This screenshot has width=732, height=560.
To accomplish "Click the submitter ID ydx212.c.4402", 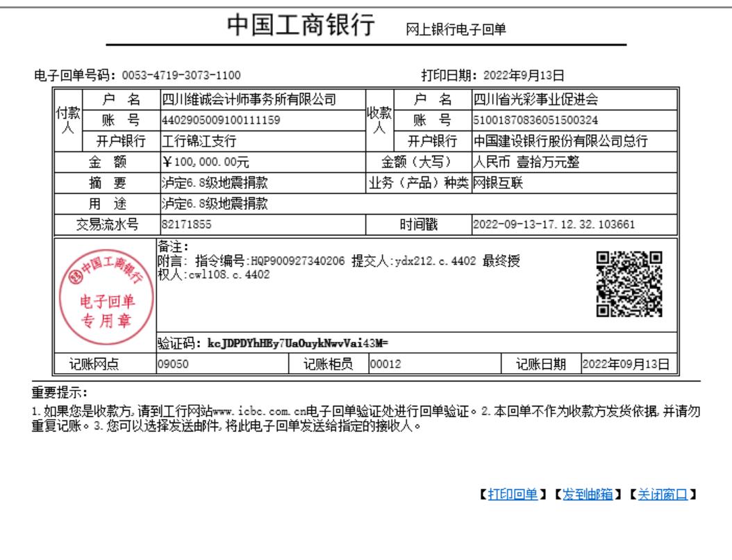I will pos(435,261).
